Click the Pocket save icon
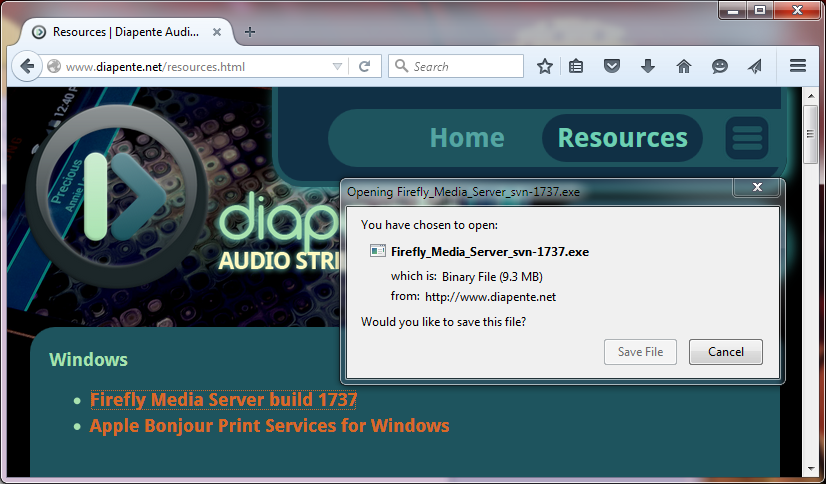The height and width of the screenshot is (484, 826). (612, 67)
